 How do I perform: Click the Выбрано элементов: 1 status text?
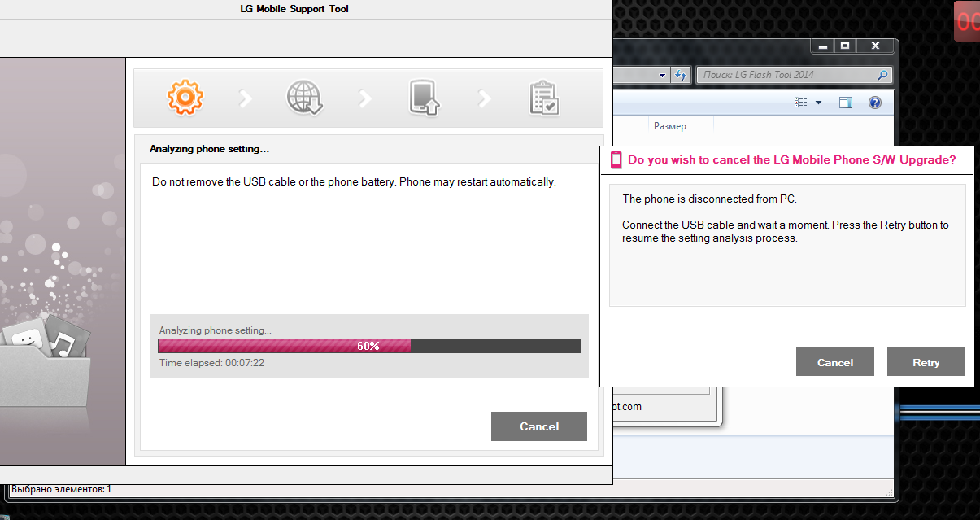click(61, 489)
